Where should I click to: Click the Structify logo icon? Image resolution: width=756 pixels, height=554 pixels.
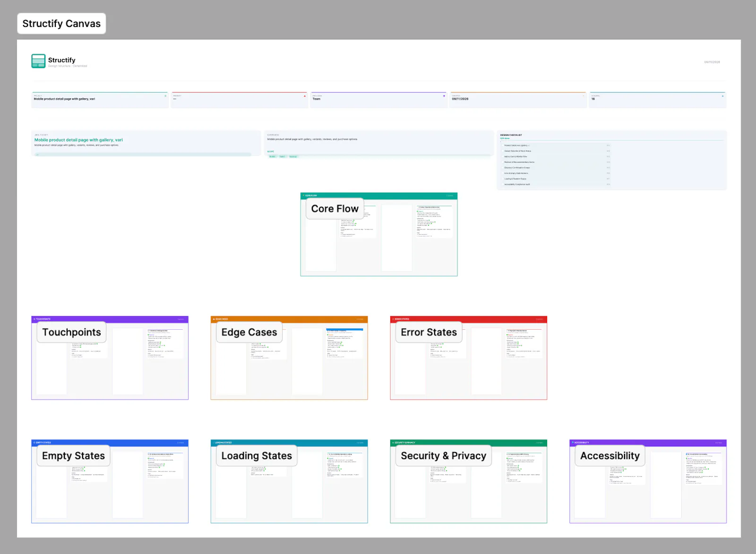pos(38,61)
